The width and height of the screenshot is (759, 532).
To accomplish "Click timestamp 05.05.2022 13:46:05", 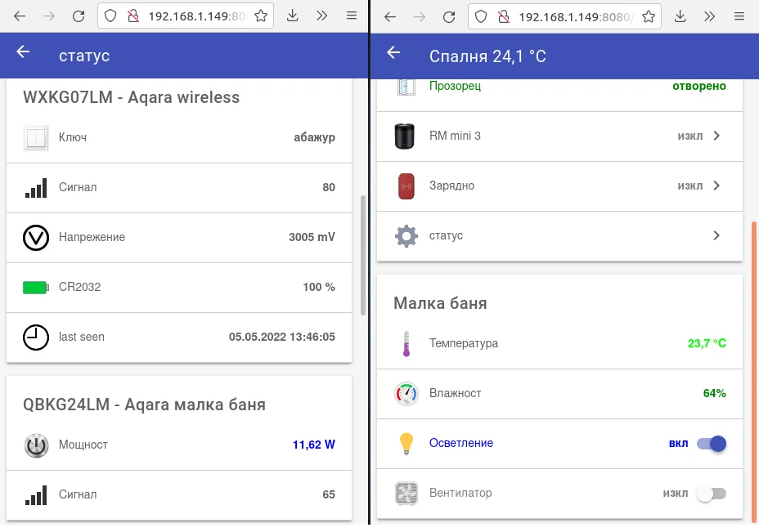I will click(281, 337).
